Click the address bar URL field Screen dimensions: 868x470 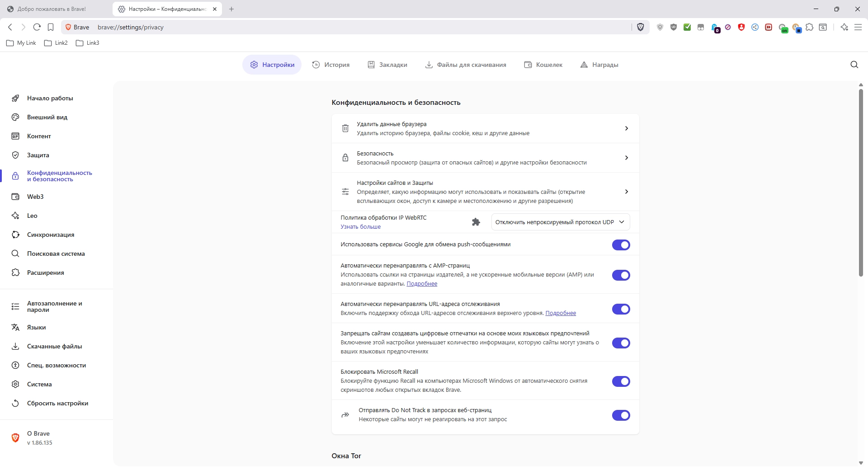(316, 27)
